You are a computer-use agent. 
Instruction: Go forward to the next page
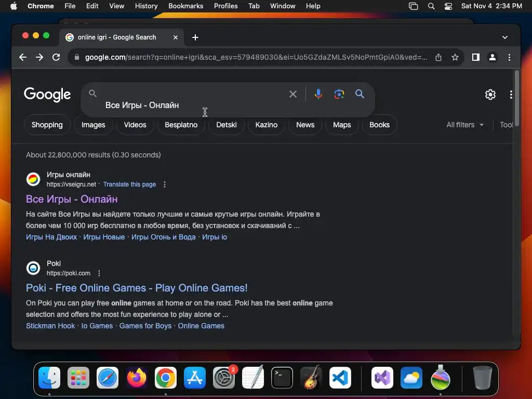pos(39,57)
